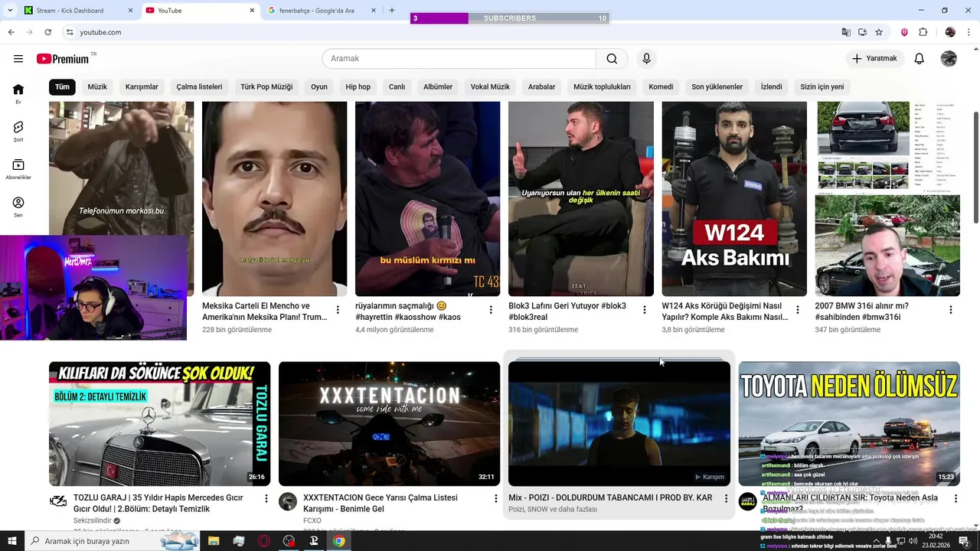Open options for Mix - POIZI playlist
This screenshot has height=551, width=980.
pos(726,498)
